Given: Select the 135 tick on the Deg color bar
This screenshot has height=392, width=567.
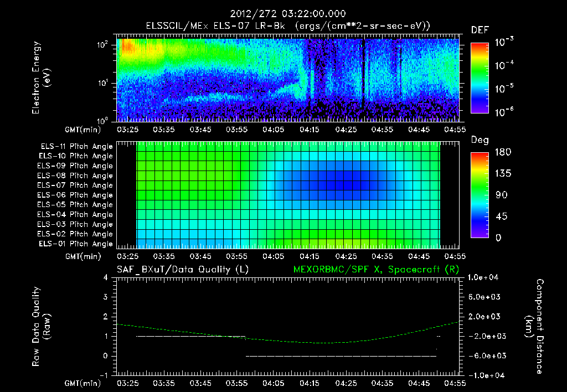Looking at the screenshot, I should (503, 173).
